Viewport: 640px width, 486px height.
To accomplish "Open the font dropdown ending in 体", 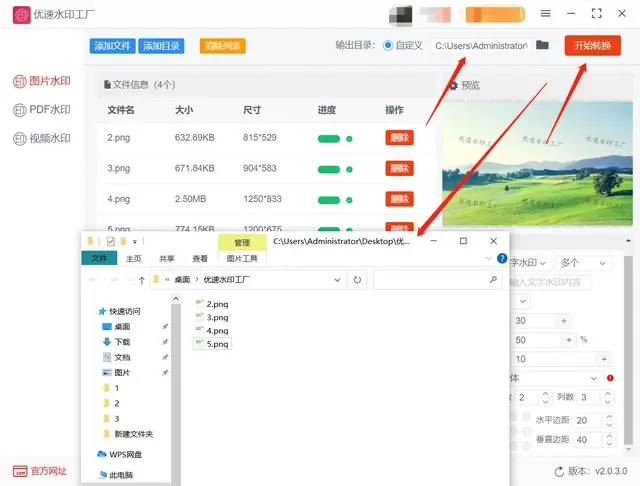I will point(555,378).
